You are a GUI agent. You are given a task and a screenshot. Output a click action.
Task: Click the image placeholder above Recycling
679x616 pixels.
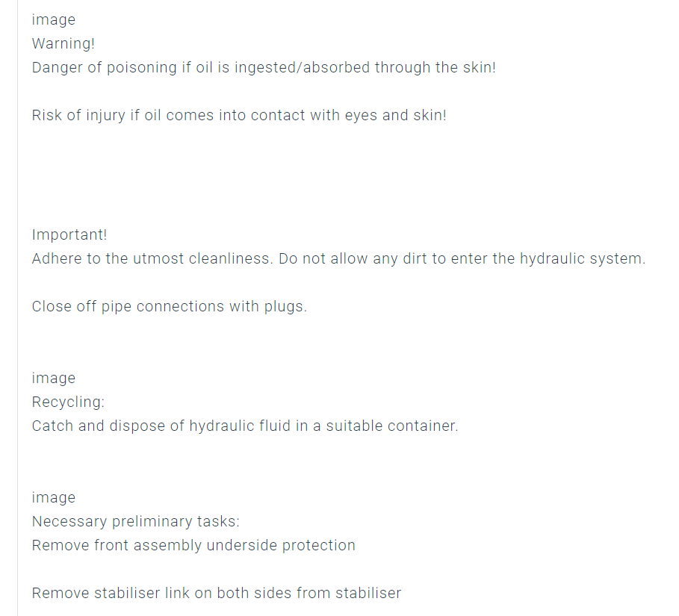53,379
